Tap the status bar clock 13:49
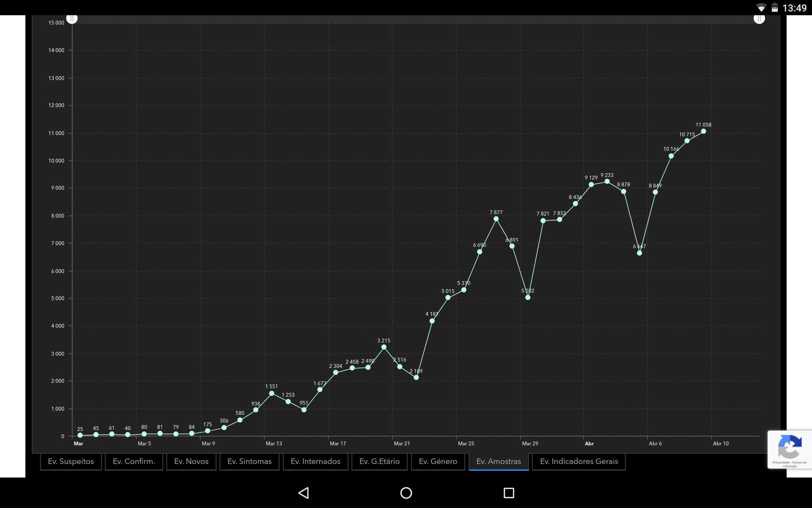812x508 pixels. coord(794,8)
